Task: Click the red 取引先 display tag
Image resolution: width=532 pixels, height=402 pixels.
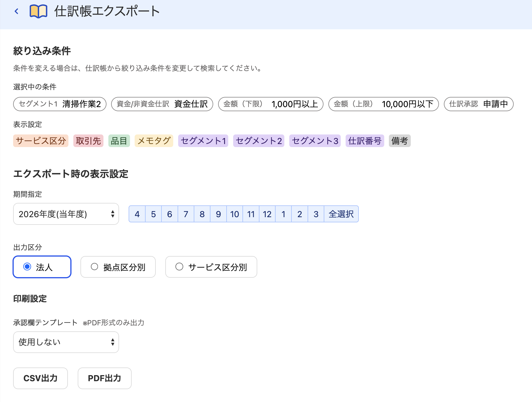Action: (88, 141)
